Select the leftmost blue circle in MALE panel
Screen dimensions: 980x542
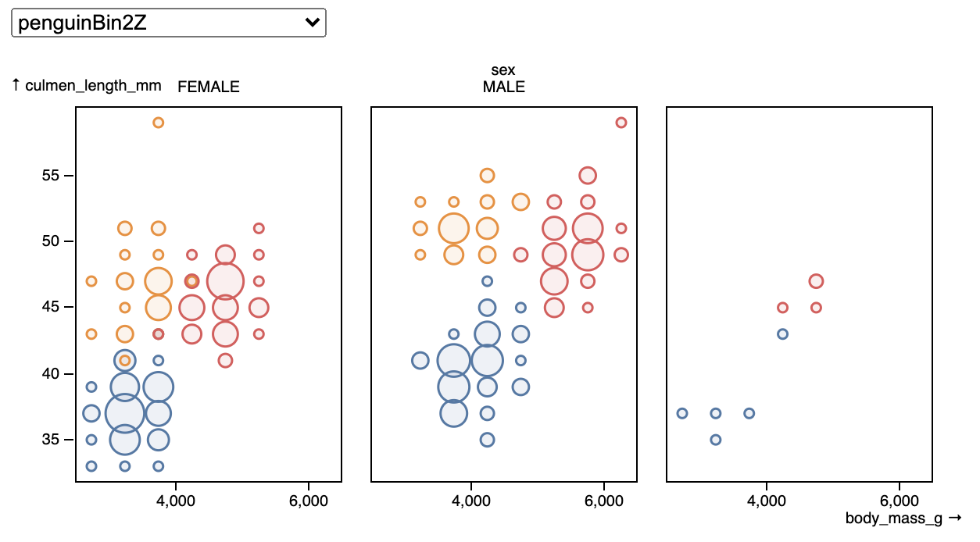(420, 361)
